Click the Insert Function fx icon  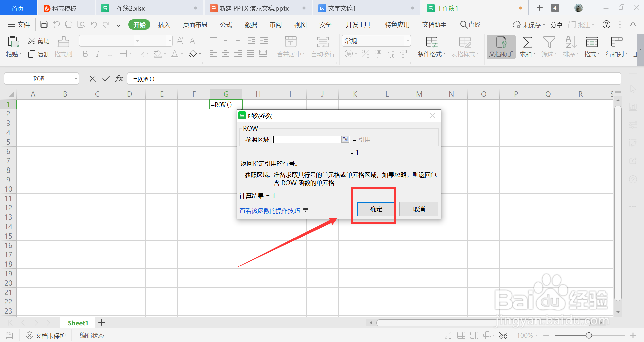pyautogui.click(x=119, y=79)
